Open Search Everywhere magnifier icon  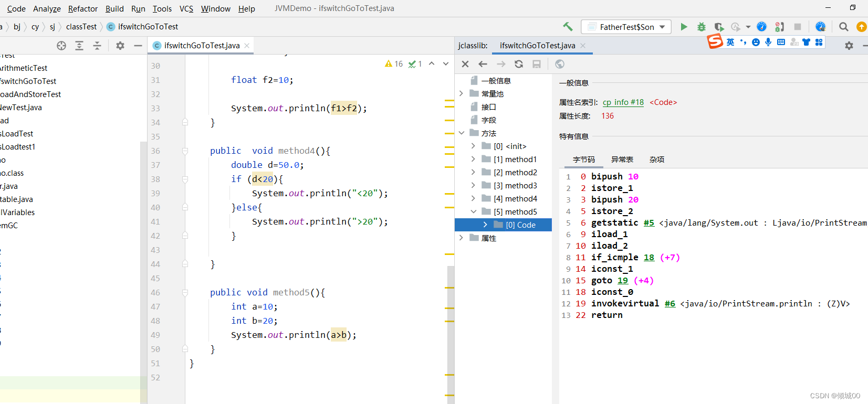pos(843,27)
